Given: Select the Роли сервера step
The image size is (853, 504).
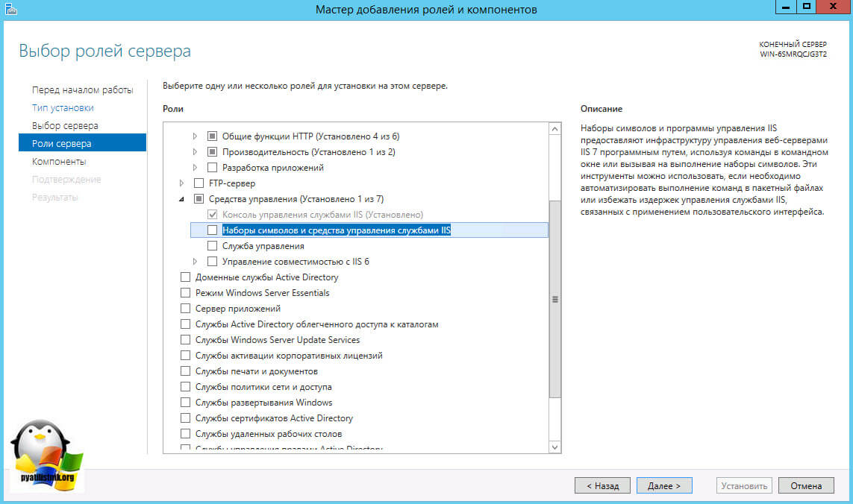Looking at the screenshot, I should click(x=82, y=144).
